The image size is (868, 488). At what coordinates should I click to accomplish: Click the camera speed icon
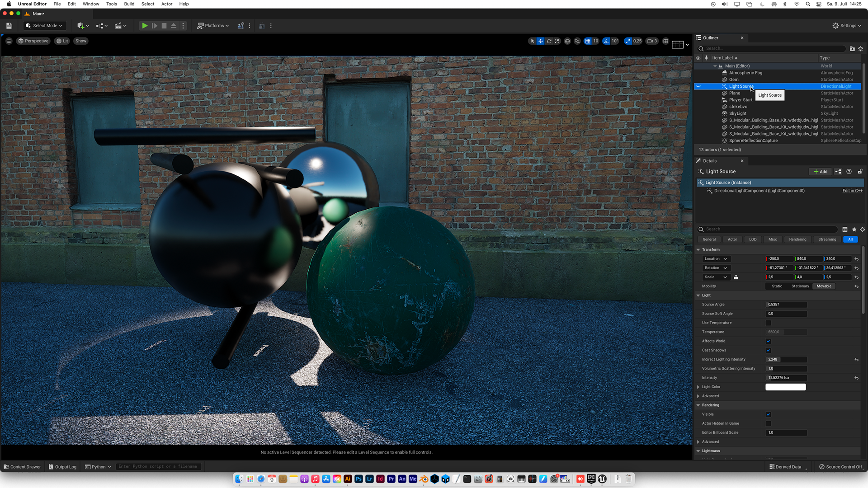click(x=650, y=41)
